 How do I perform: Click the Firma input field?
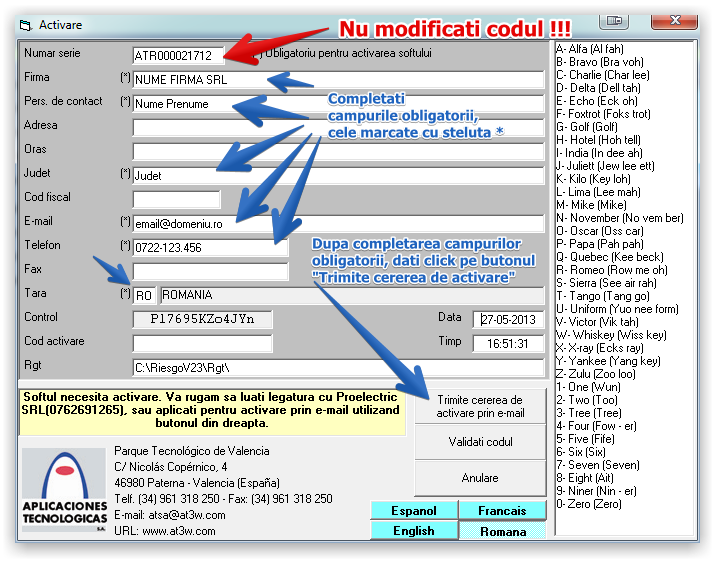click(338, 80)
